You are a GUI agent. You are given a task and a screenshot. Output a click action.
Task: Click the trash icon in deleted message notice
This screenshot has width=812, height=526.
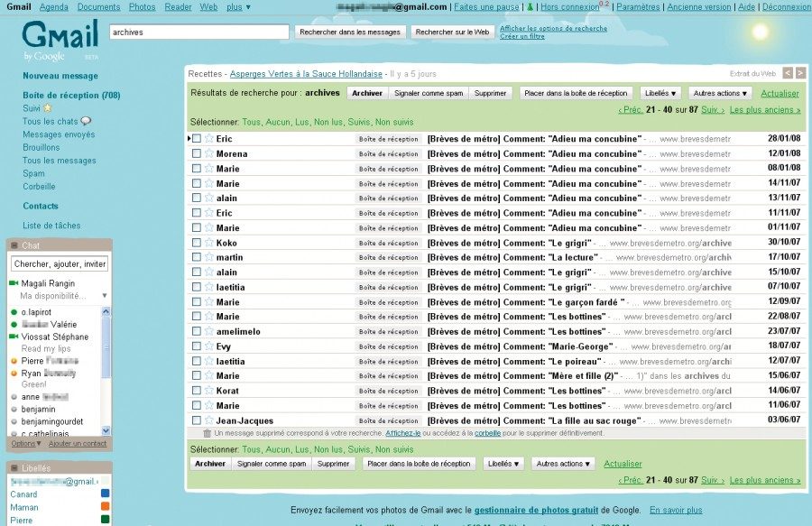tap(208, 433)
